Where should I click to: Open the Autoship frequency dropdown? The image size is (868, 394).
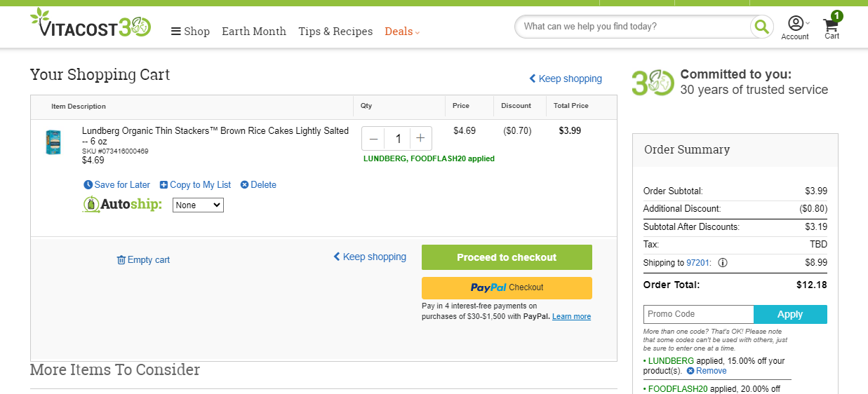tap(198, 205)
